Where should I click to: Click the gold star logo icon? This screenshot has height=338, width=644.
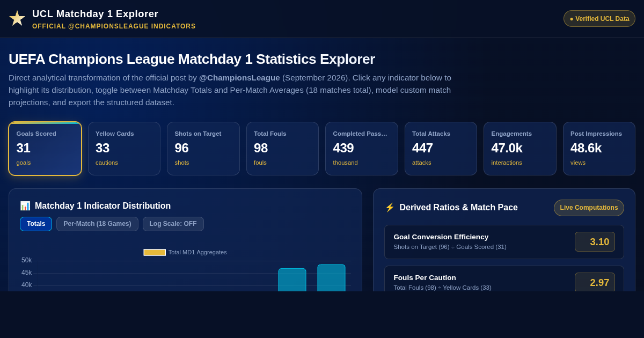point(17,18)
